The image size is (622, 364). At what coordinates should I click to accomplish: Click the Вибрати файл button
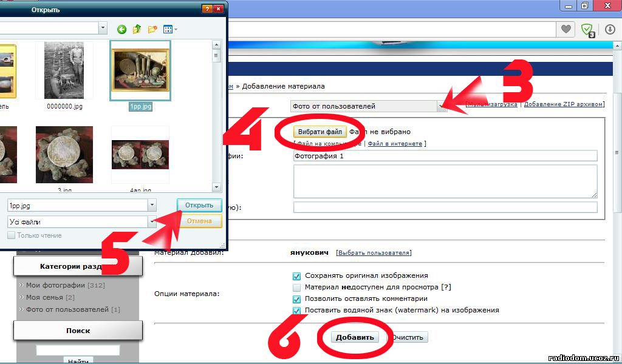[x=320, y=132]
